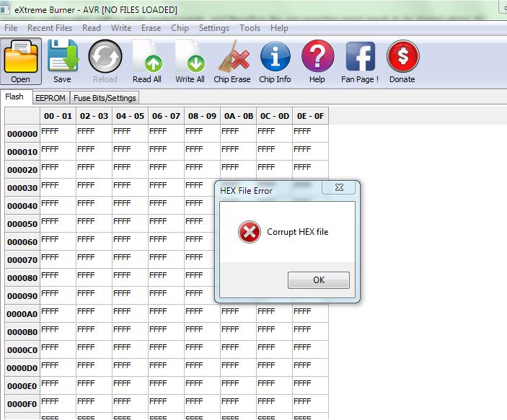Open the Help menu in menu bar

point(279,28)
